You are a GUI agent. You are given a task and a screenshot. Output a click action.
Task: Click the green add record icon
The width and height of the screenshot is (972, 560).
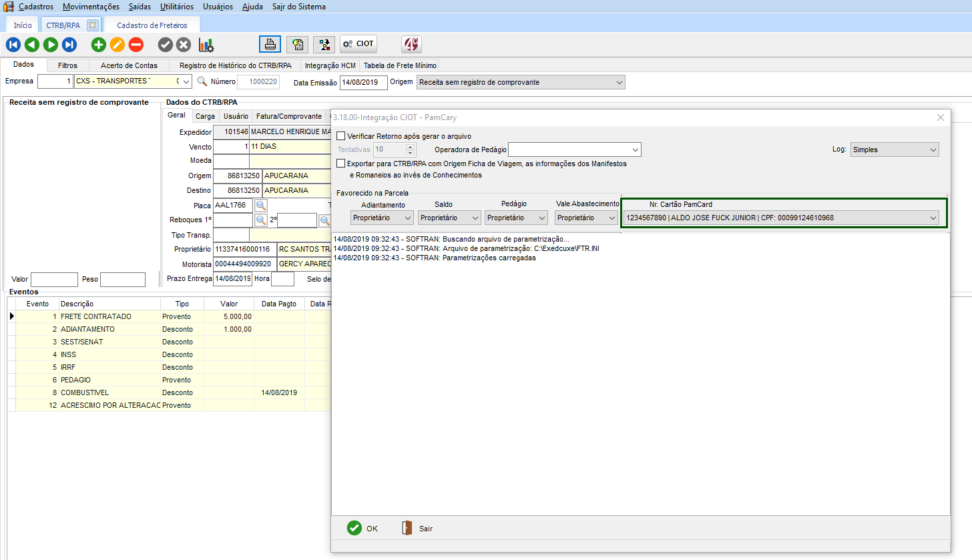(x=99, y=45)
